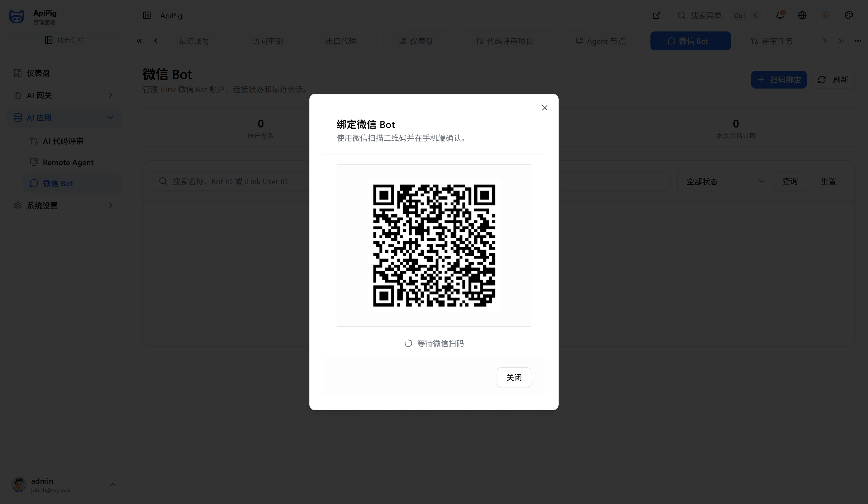868x504 pixels.
Task: Switch to the 出口代理 tab
Action: (341, 41)
